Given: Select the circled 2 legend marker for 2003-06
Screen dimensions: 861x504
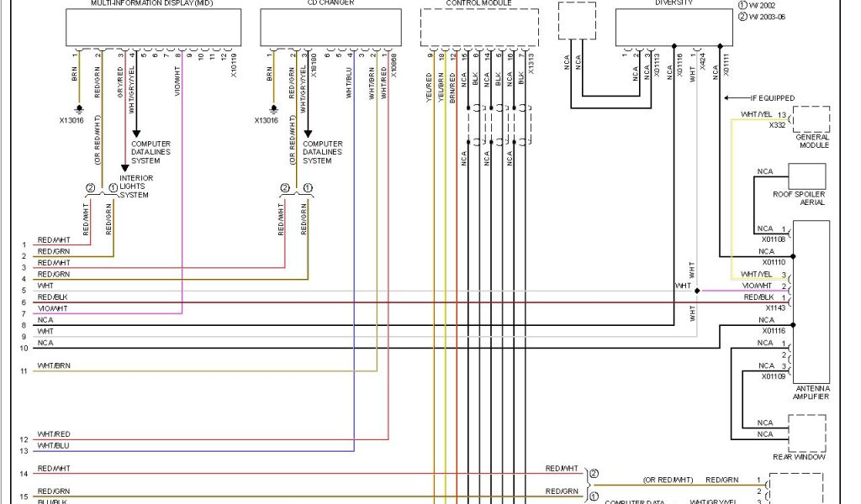Looking at the screenshot, I should 742,16.
